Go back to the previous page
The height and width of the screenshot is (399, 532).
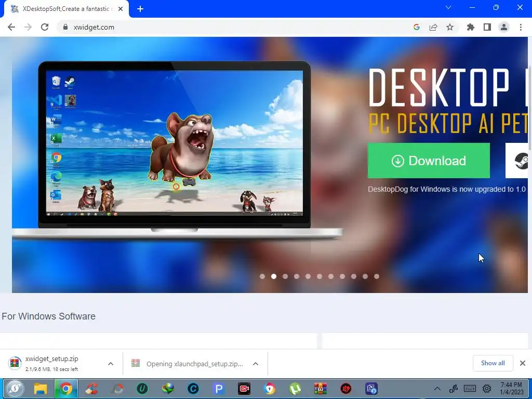11,27
